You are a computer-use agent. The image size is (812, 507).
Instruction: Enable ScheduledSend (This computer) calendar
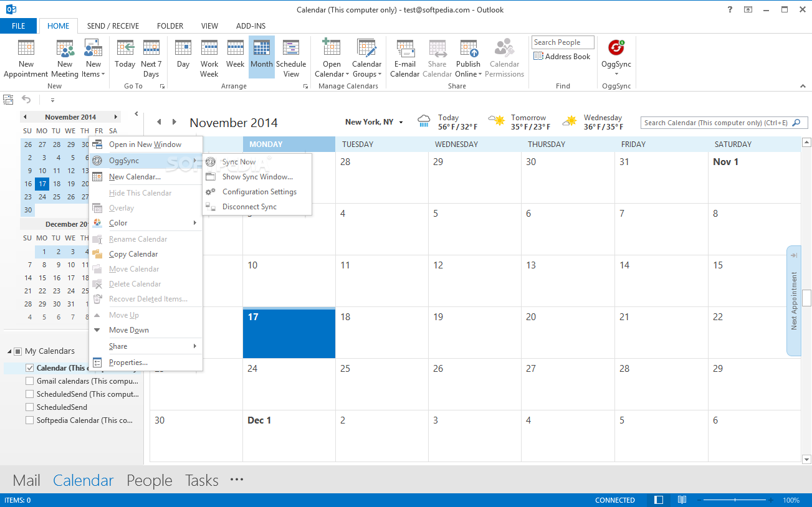(x=30, y=394)
